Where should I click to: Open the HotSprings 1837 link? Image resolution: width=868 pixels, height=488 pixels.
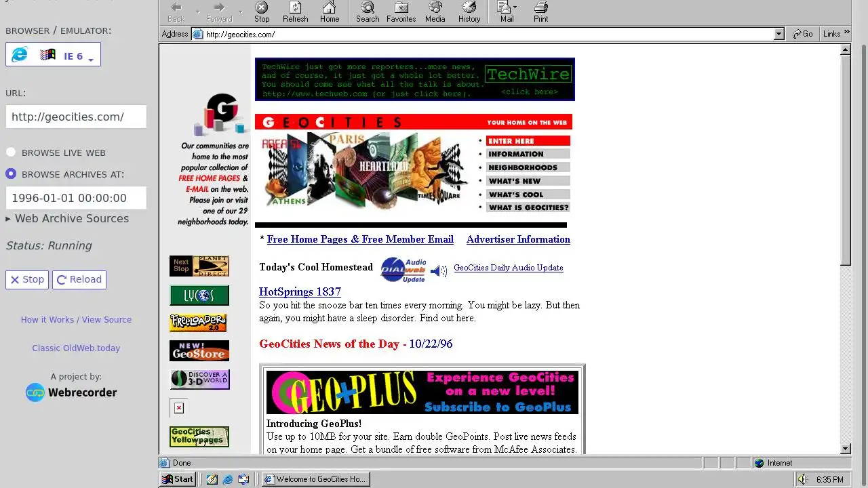coord(300,291)
